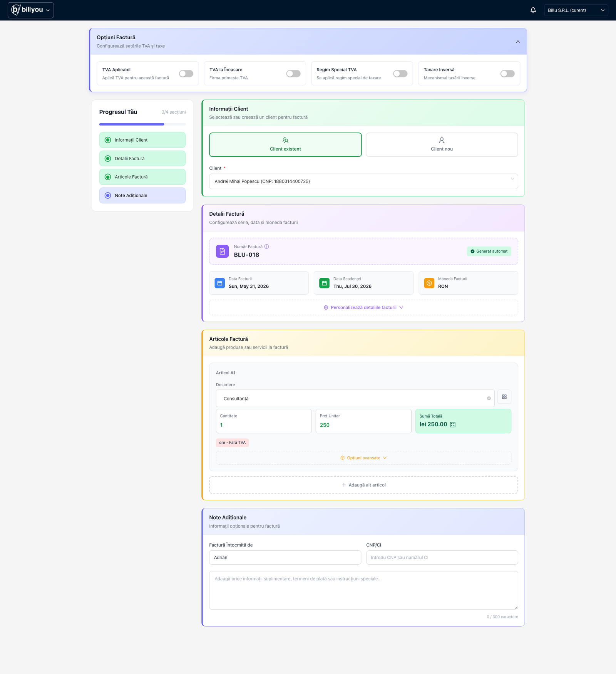Click the 0 / 300 caractere counter

502,617
